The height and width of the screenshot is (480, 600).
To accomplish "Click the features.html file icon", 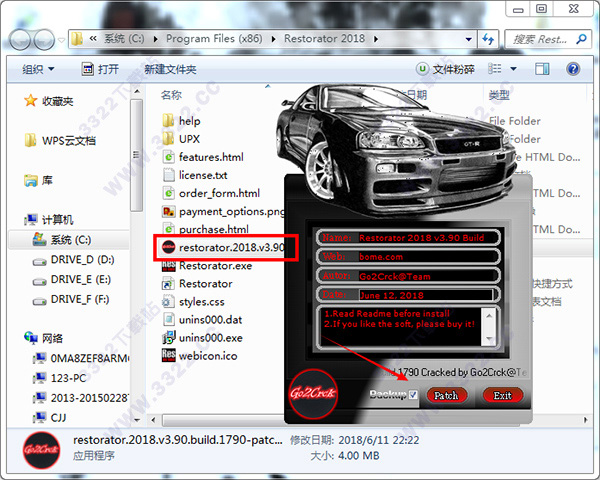I will tap(168, 157).
